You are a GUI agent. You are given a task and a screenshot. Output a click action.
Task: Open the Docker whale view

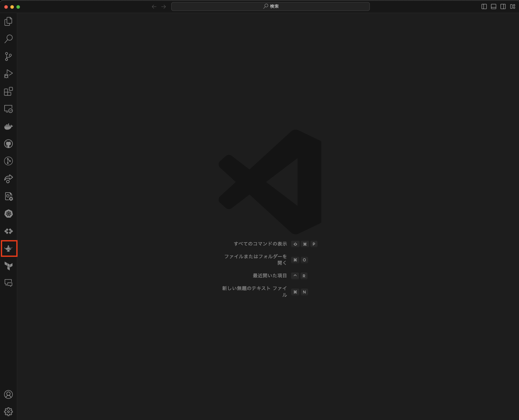8,126
